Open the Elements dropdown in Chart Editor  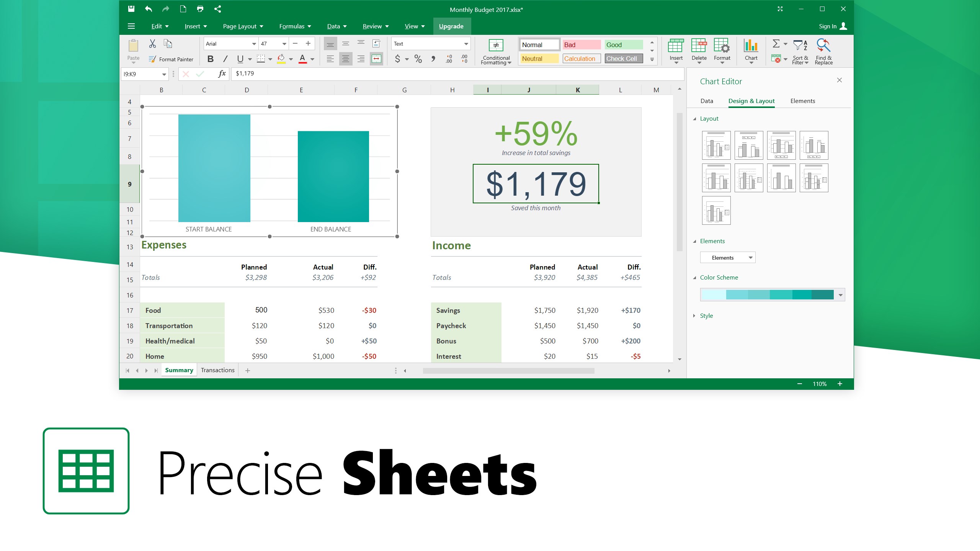[727, 258]
